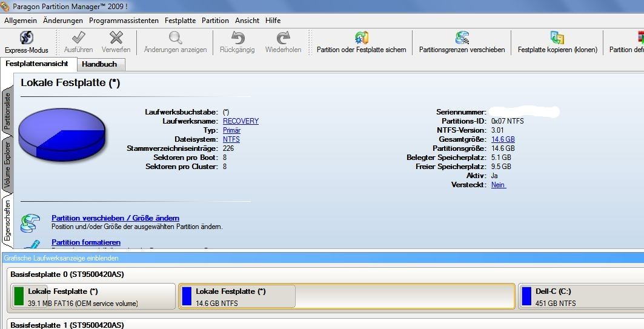The image size is (644, 329).
Task: Click the Ausführen checkmark icon
Action: pos(78,38)
